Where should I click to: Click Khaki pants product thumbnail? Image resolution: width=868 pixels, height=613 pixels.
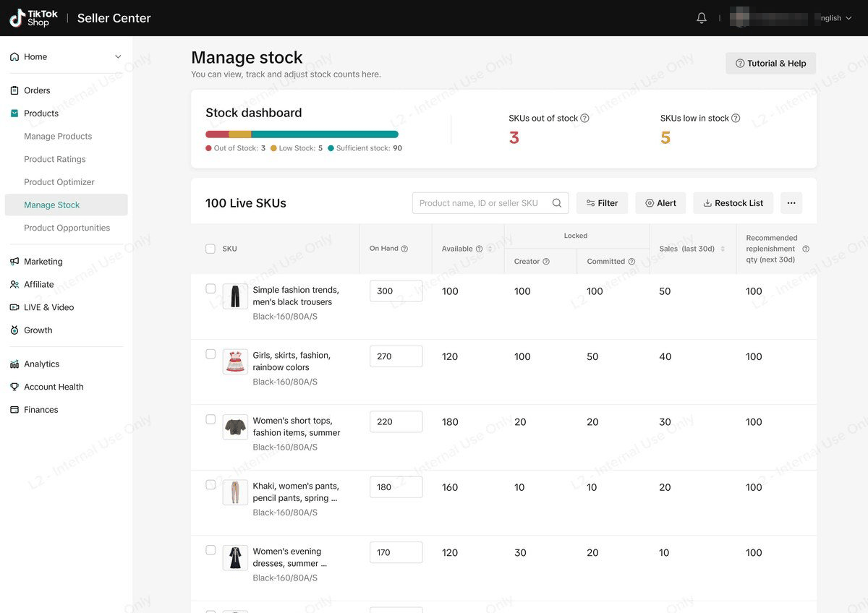[235, 492]
